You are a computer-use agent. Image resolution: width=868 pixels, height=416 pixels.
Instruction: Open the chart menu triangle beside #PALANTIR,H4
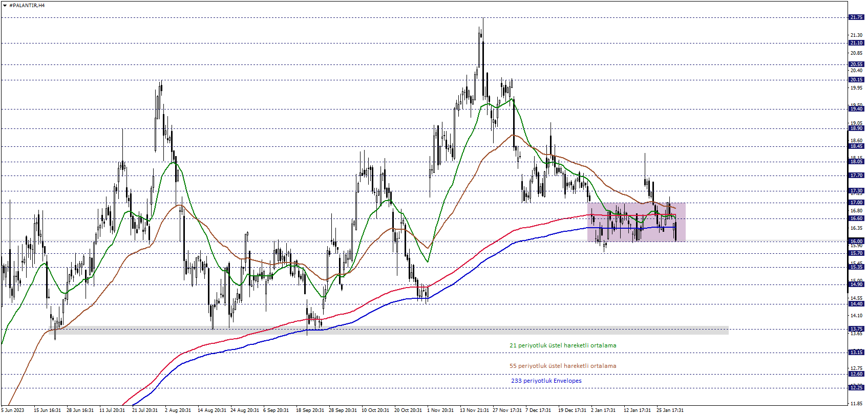pyautogui.click(x=5, y=5)
